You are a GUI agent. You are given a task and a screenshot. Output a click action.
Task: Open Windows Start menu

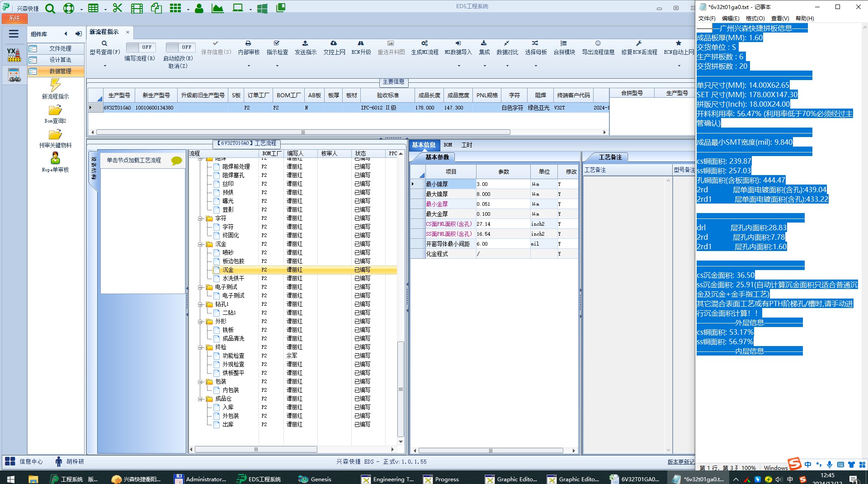[10, 479]
